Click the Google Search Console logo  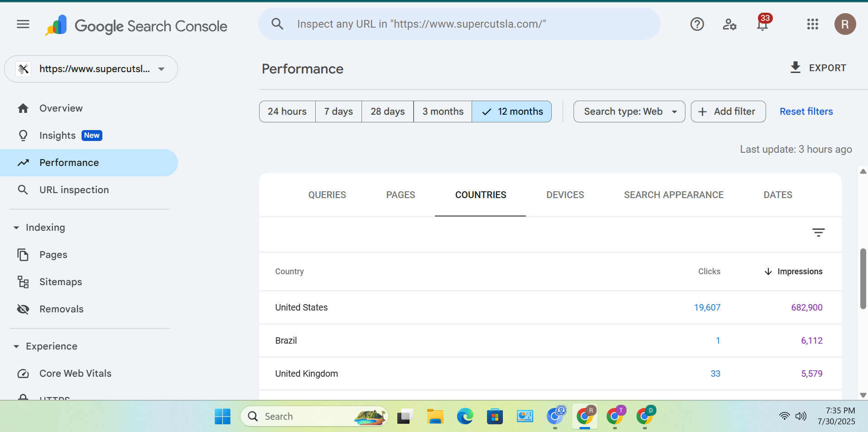click(x=136, y=26)
